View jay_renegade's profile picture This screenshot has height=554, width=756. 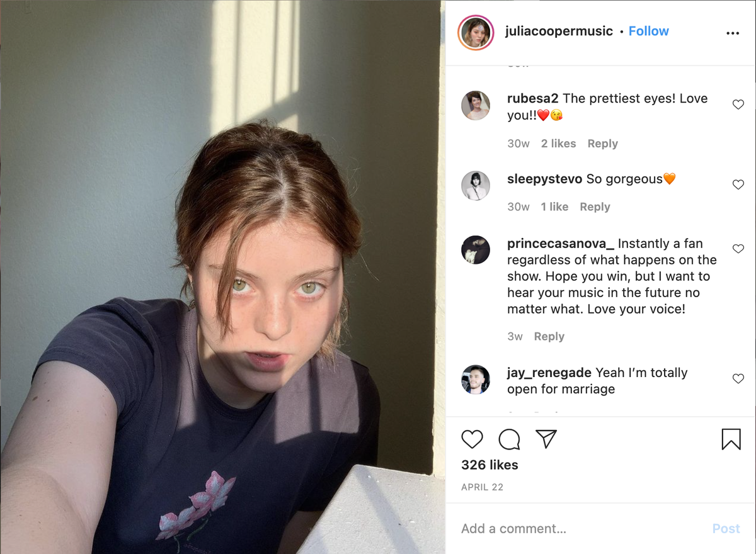tap(476, 380)
